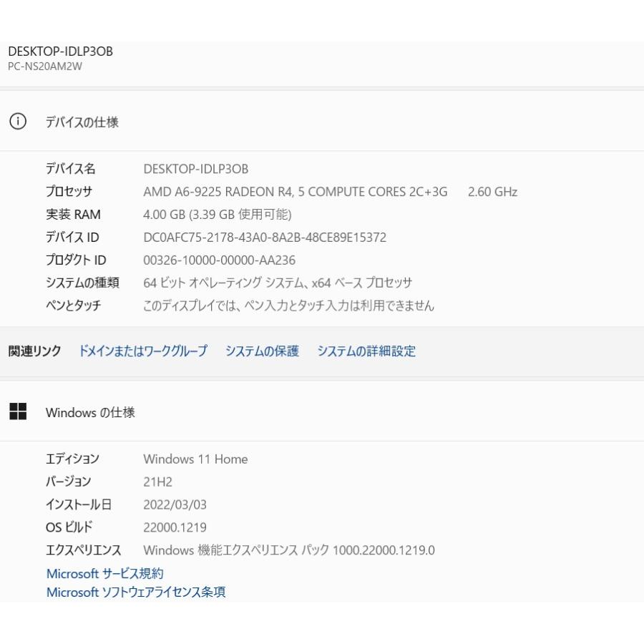Open Microsoft ソフトウェアライセンス条項 link
The image size is (644, 644).
click(x=136, y=592)
